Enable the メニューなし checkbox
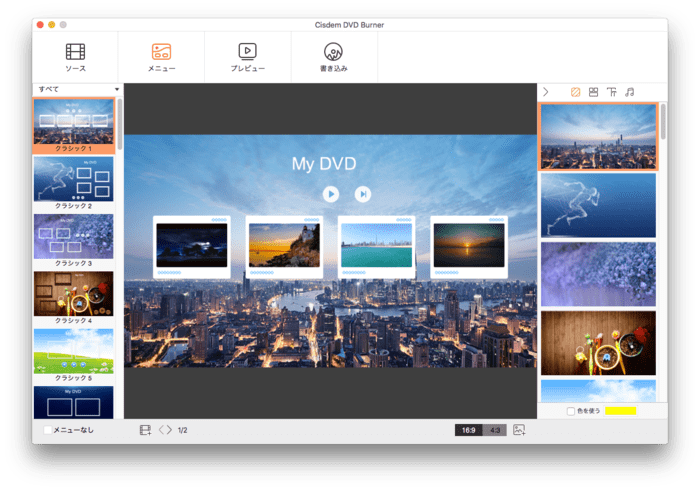Viewport: 700px width, 490px height. [x=47, y=430]
